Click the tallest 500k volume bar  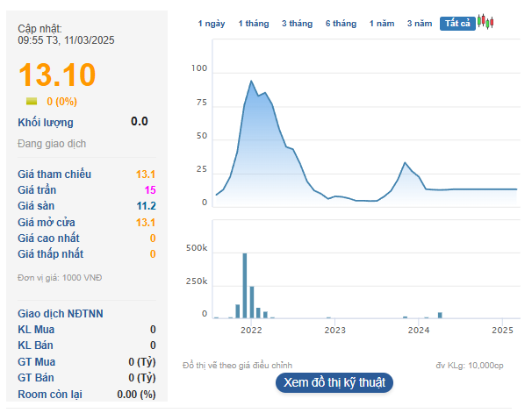coord(245,286)
